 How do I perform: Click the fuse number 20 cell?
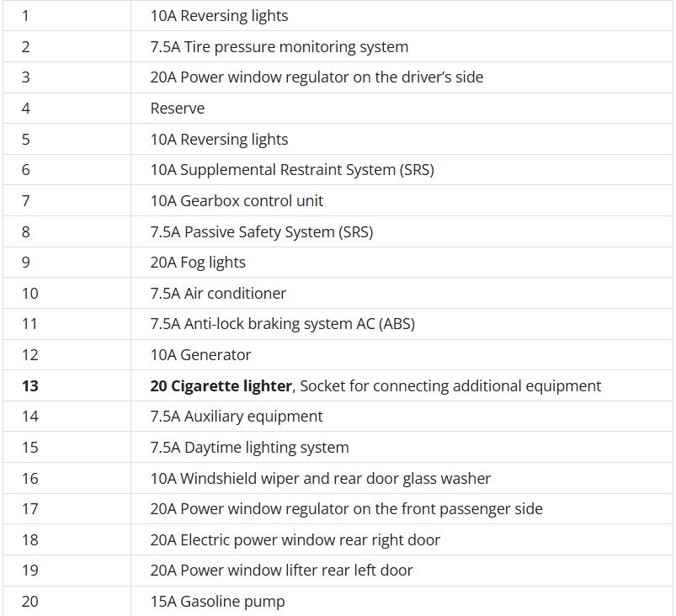(x=30, y=602)
